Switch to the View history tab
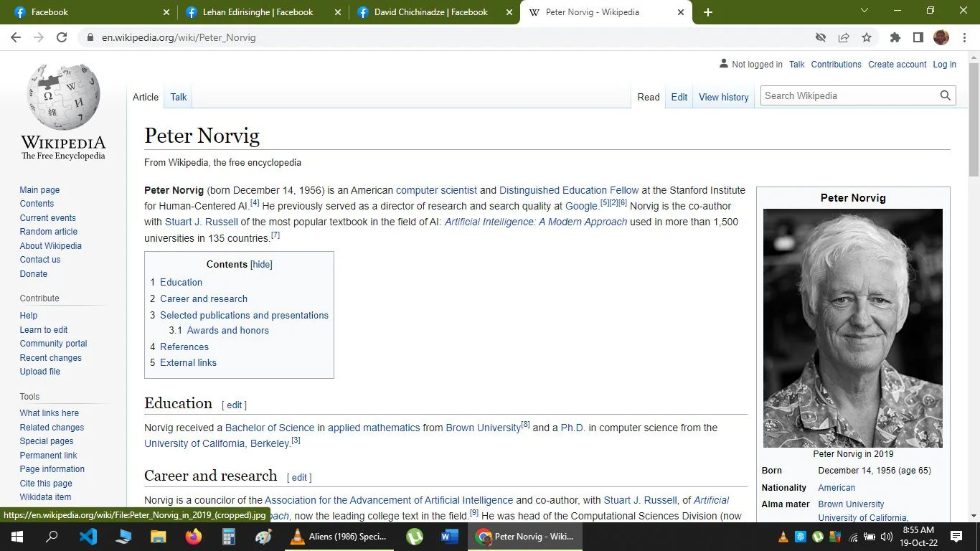The height and width of the screenshot is (551, 980). point(723,97)
